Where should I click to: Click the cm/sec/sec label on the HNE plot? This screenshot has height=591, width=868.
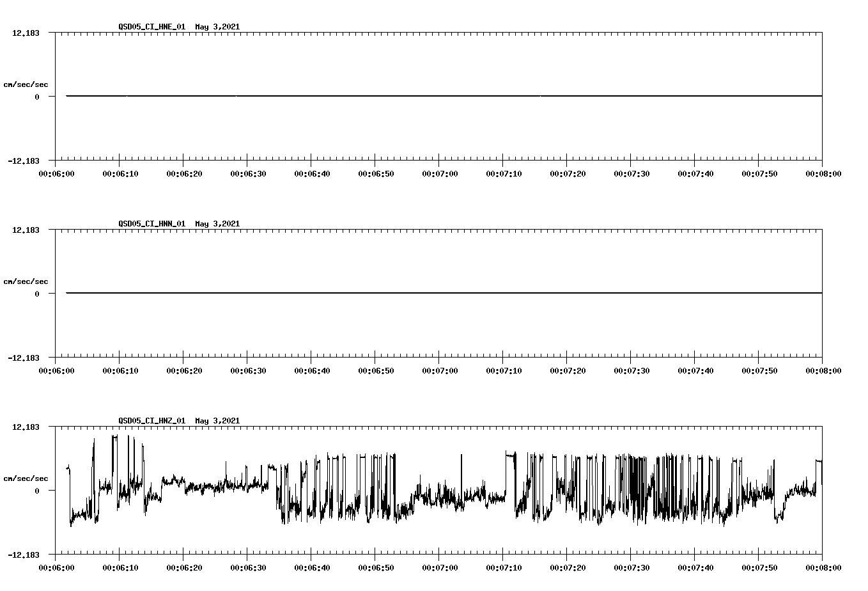click(x=26, y=83)
